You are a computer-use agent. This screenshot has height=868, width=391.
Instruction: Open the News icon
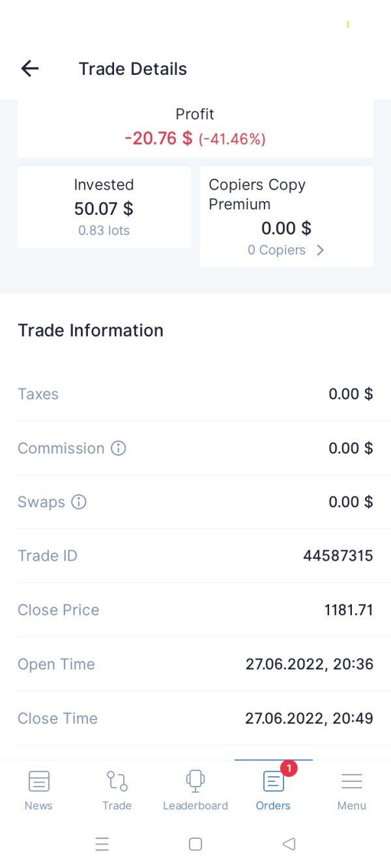coord(38,781)
